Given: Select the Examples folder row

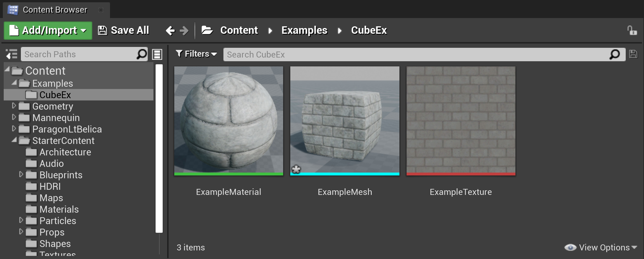Looking at the screenshot, I should (79, 83).
